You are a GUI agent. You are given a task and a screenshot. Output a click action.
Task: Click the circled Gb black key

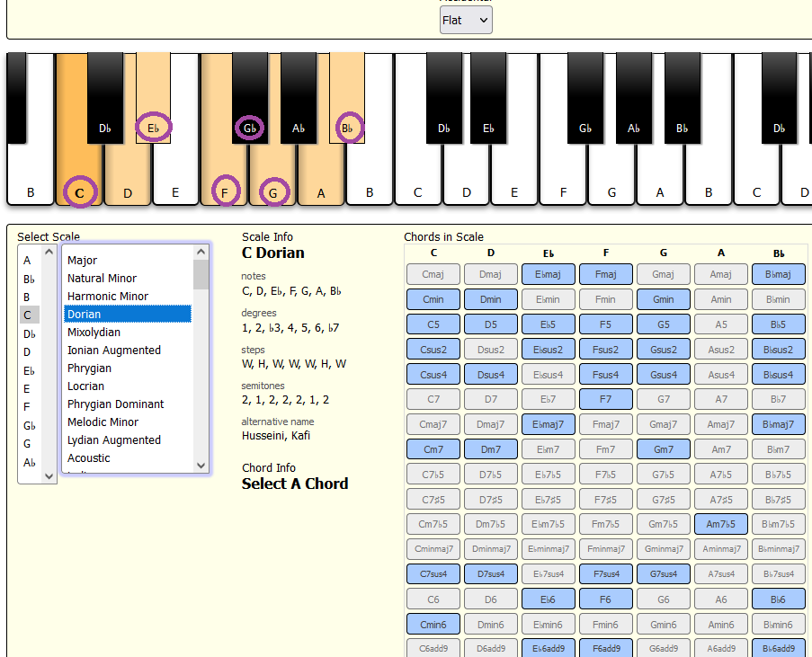pyautogui.click(x=250, y=97)
